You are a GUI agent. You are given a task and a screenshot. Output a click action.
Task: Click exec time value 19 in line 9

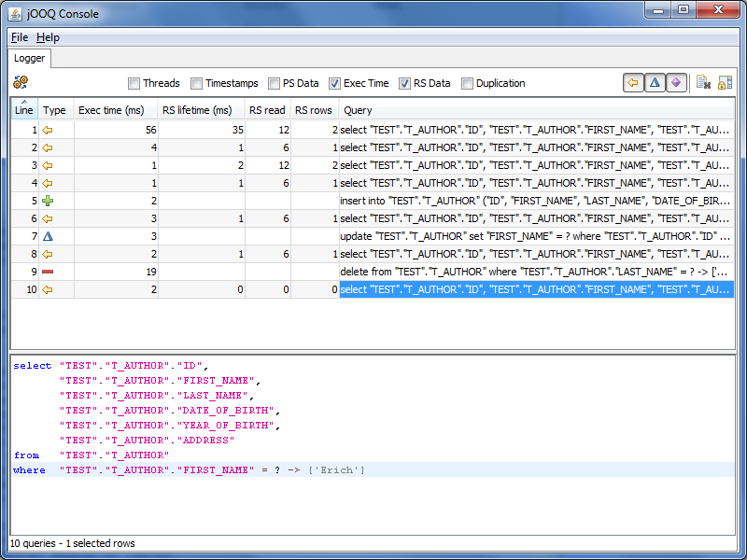(x=151, y=272)
